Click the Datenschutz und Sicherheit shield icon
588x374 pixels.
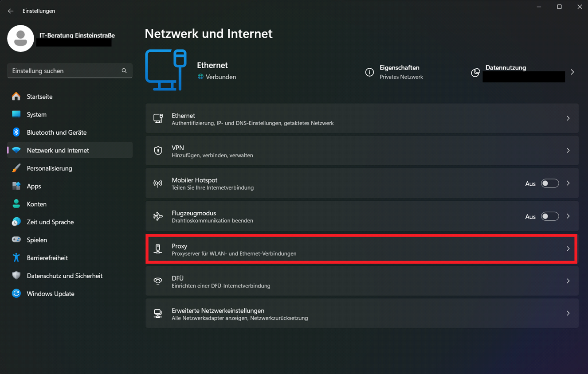tap(16, 276)
